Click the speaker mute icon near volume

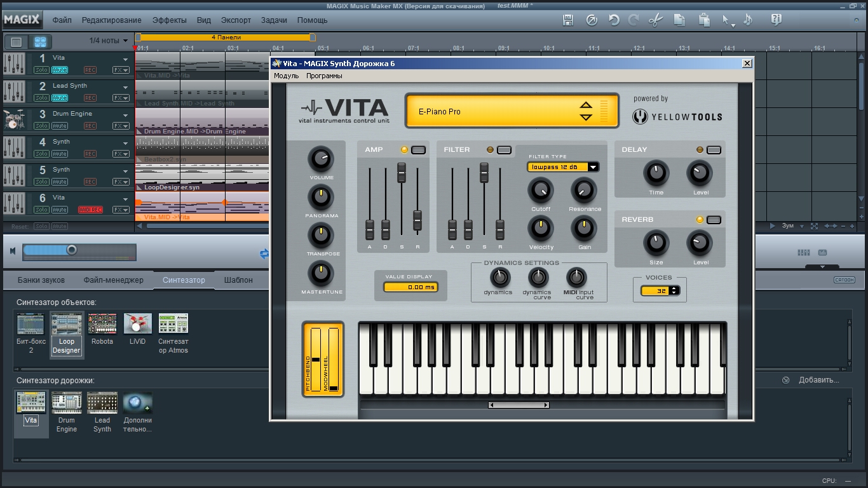pos(12,251)
